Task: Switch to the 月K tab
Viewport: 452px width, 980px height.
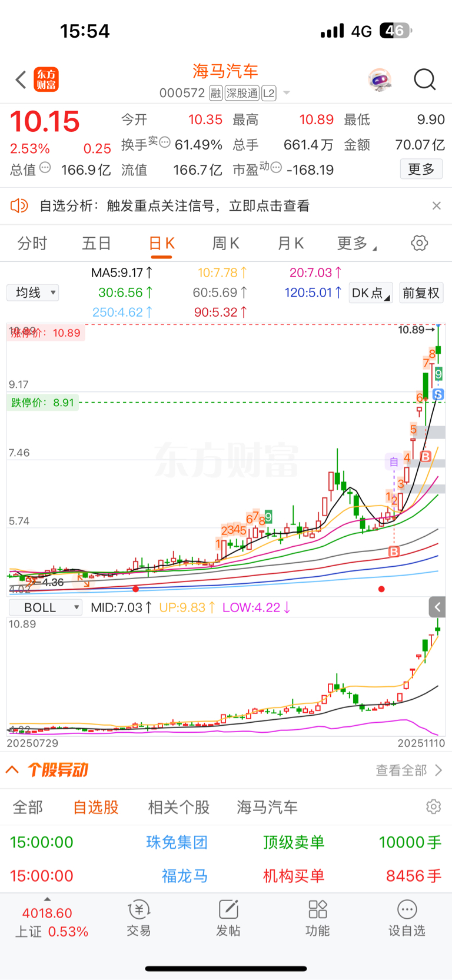Action: [290, 243]
